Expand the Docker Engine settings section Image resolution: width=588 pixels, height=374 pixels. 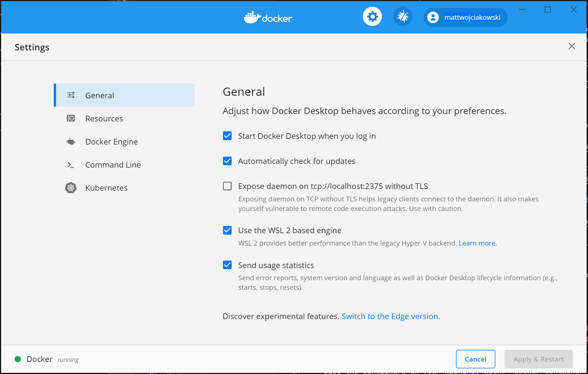111,141
